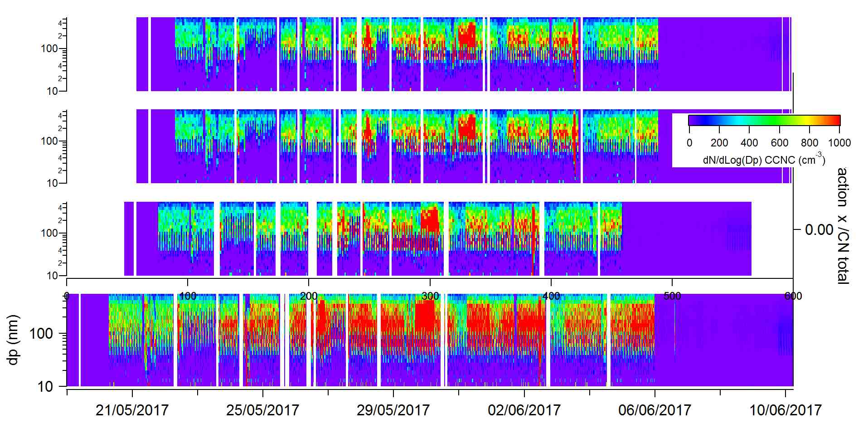The width and height of the screenshot is (868, 438).
Task: Click the date label 06/06/2017
Action: pyautogui.click(x=655, y=410)
